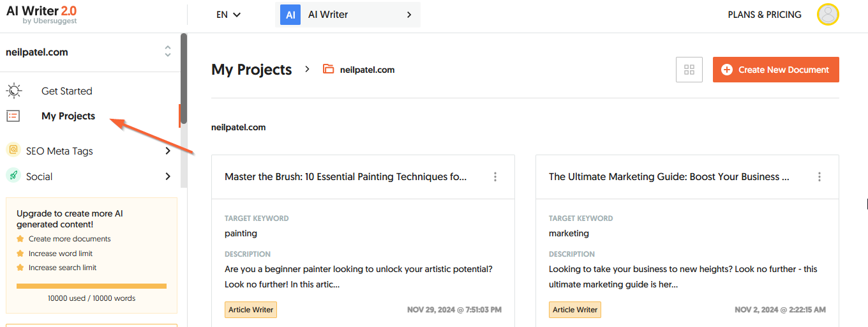Viewport: 868px width, 327px height.
Task: Click the My Projects list icon
Action: [x=13, y=116]
